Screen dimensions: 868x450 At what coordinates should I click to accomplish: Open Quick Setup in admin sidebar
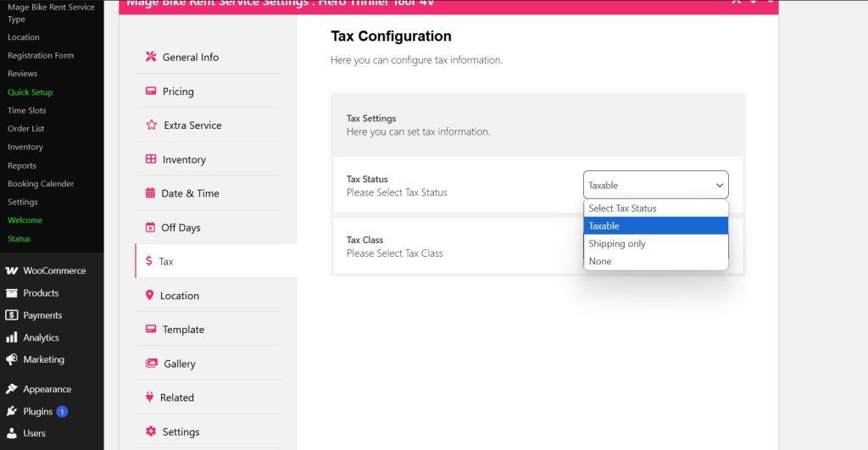pyautogui.click(x=31, y=92)
